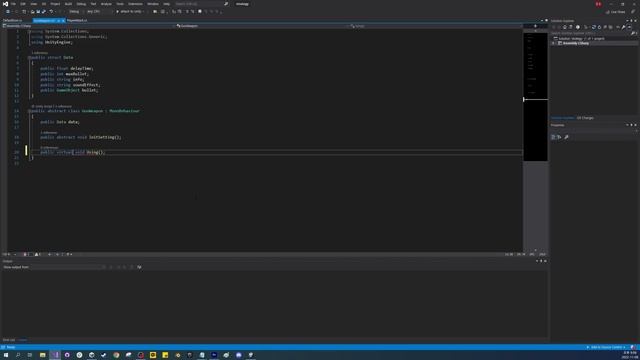Image resolution: width=640 pixels, height=360 pixels.
Task: Toggle auto-hide pin on Properties panel
Action: coord(631,125)
